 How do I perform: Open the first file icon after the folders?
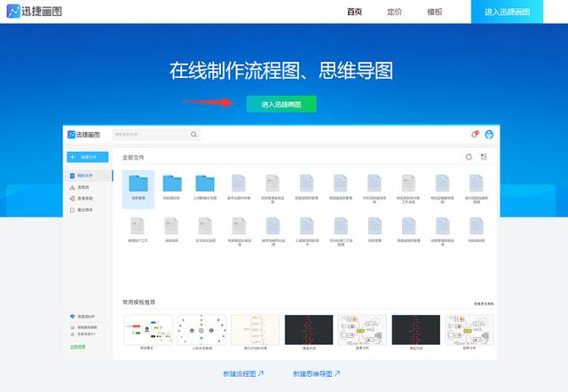[x=239, y=184]
